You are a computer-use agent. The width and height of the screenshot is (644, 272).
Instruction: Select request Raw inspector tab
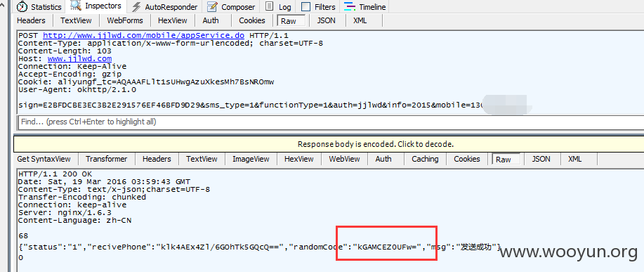(291, 21)
